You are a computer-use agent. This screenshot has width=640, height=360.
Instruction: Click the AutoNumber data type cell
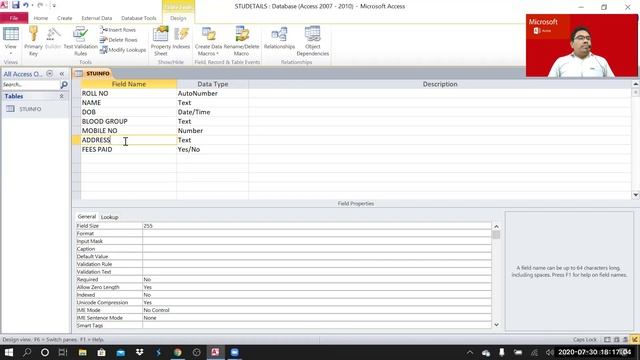pos(212,93)
